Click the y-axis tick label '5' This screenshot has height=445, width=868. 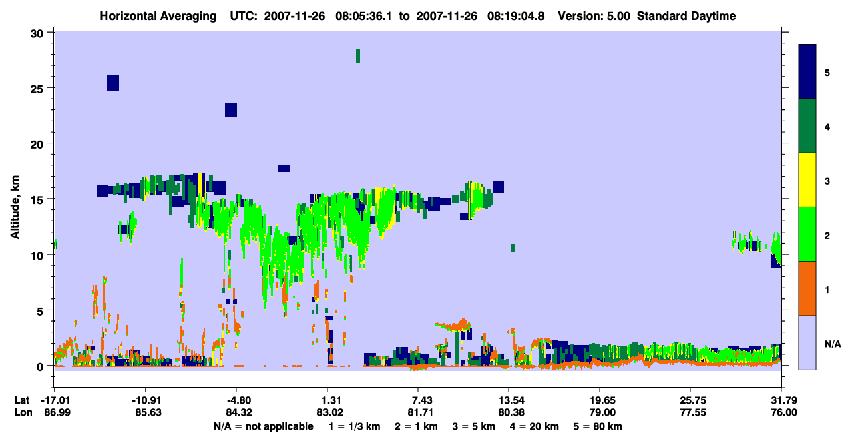[41, 310]
